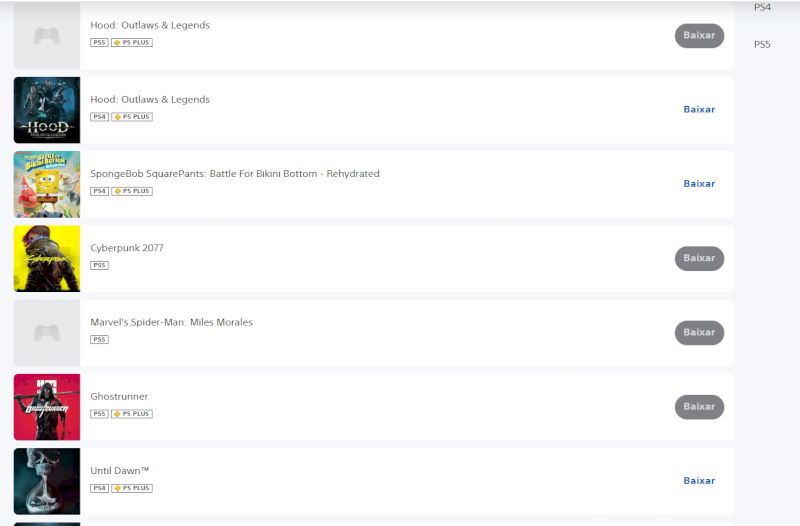The width and height of the screenshot is (800, 526).
Task: Filter by PS4 in the sidebar
Action: 762,7
